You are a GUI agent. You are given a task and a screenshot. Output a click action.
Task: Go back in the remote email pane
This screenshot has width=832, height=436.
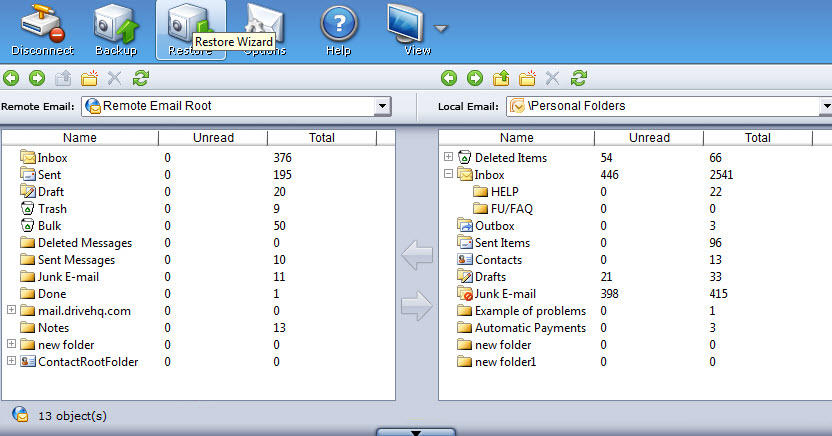coord(11,77)
